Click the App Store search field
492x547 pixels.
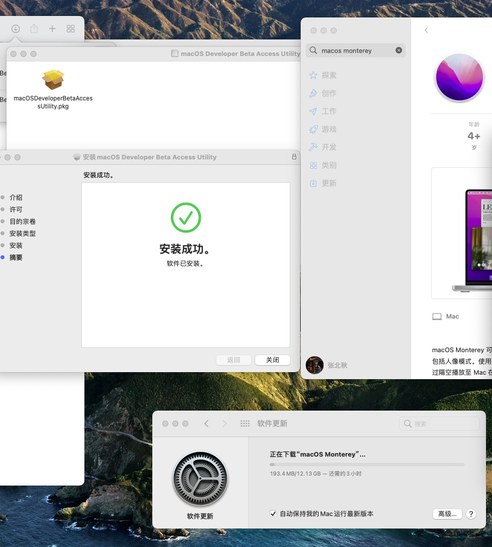pos(356,50)
